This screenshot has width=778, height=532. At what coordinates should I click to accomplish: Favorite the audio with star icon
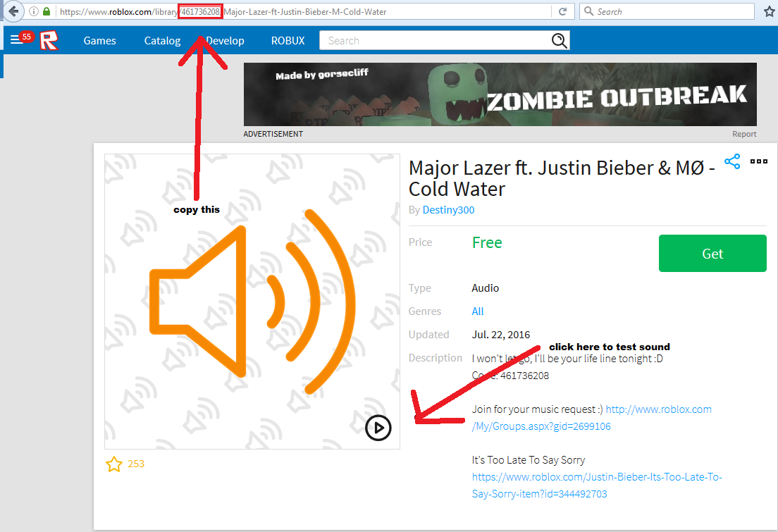pyautogui.click(x=114, y=464)
